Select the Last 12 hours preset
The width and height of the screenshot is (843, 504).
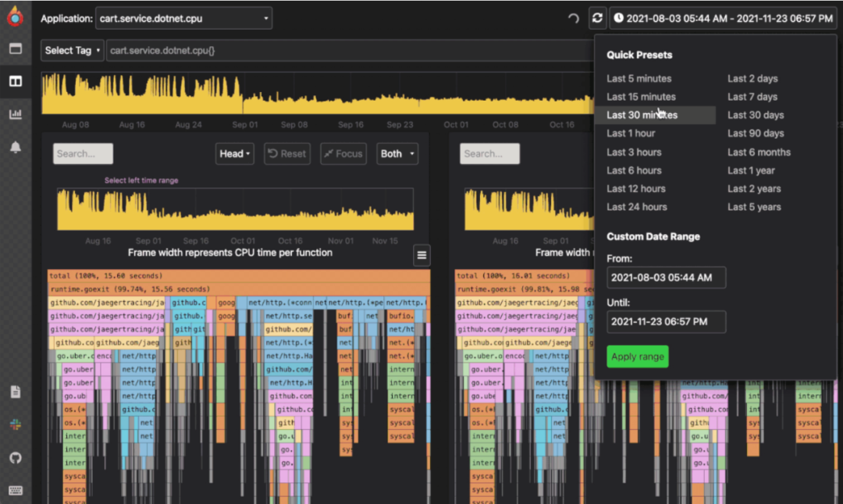point(636,189)
